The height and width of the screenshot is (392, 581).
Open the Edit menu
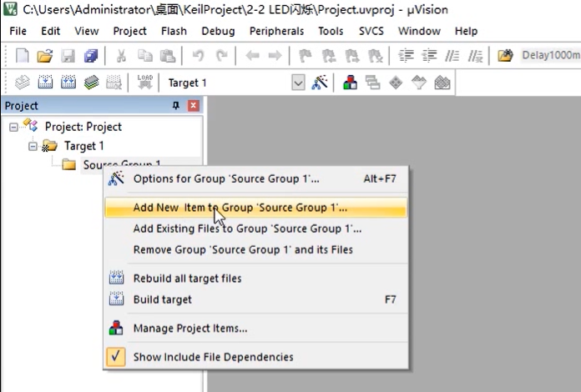pyautogui.click(x=50, y=31)
